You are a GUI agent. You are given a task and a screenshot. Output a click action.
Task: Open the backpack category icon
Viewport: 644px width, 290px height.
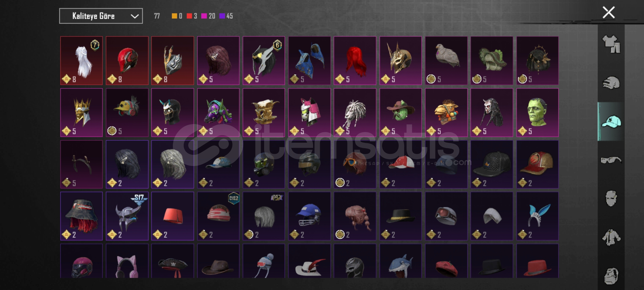[611, 276]
